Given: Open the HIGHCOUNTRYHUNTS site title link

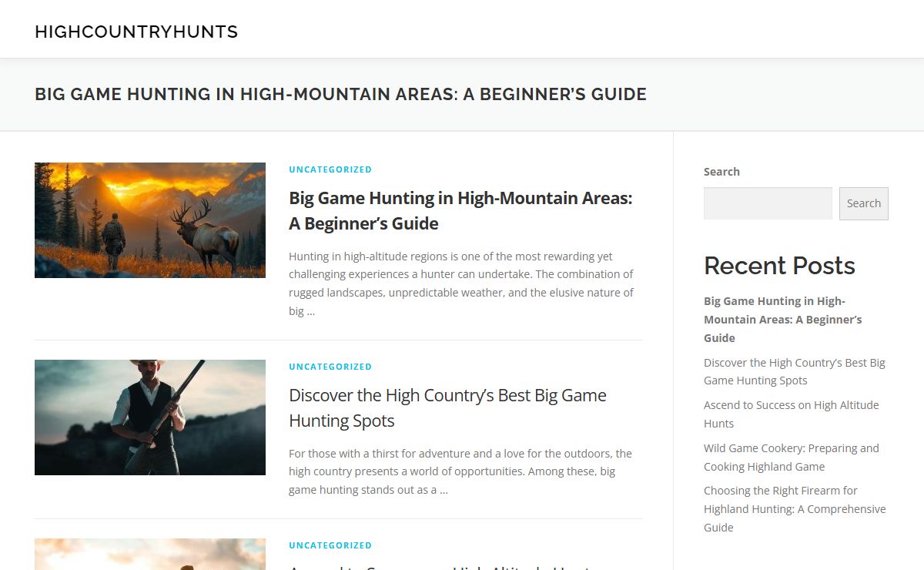Looking at the screenshot, I should coord(136,32).
